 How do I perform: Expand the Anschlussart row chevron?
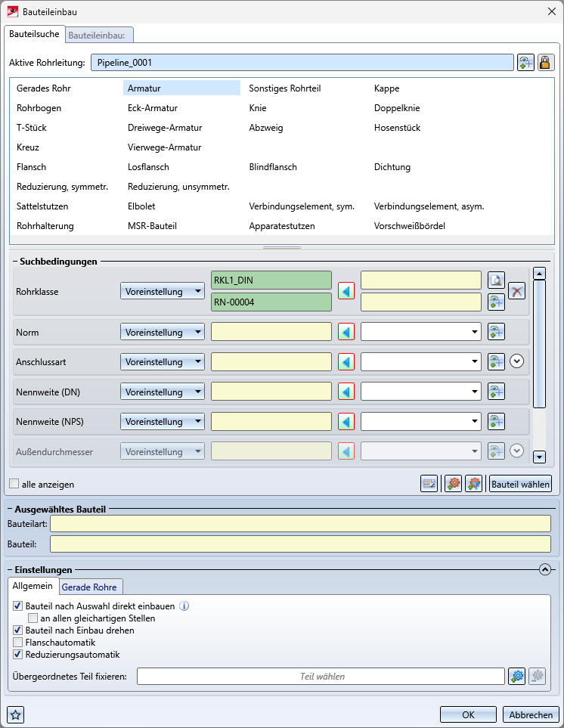517,361
